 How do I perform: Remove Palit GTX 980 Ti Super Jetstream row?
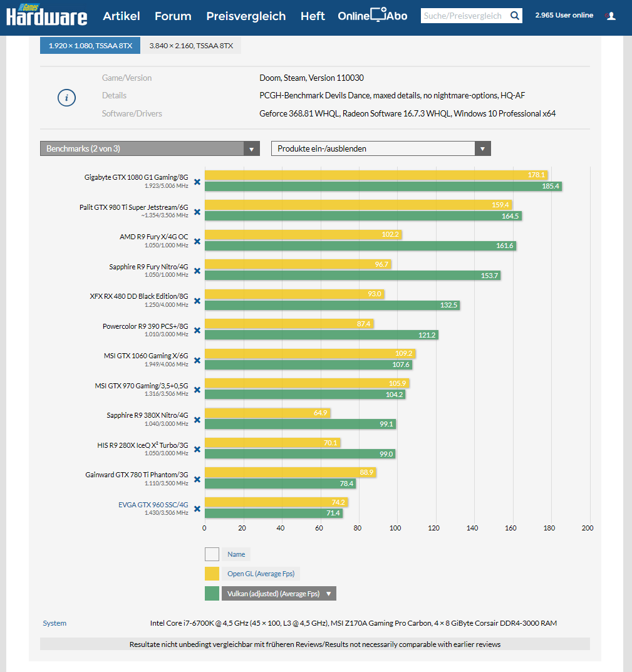pos(197,212)
